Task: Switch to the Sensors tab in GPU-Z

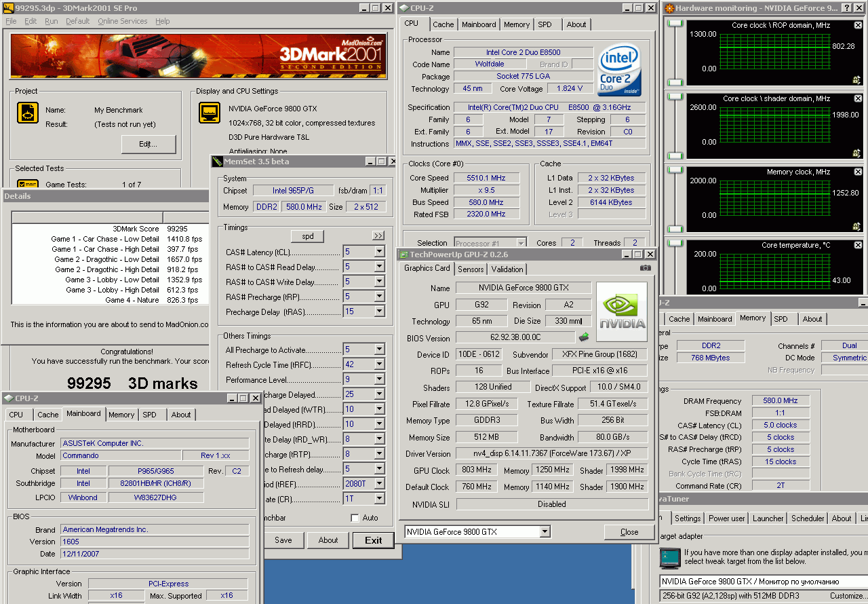Action: pyautogui.click(x=471, y=269)
